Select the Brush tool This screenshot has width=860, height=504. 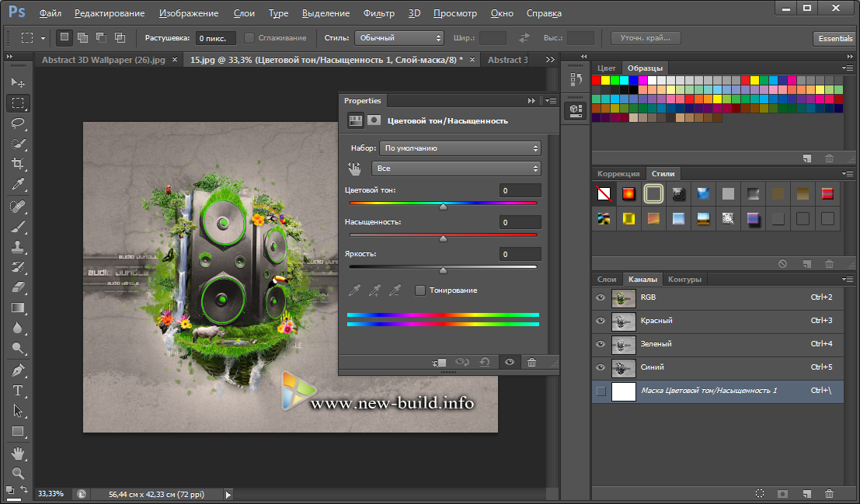[x=18, y=226]
